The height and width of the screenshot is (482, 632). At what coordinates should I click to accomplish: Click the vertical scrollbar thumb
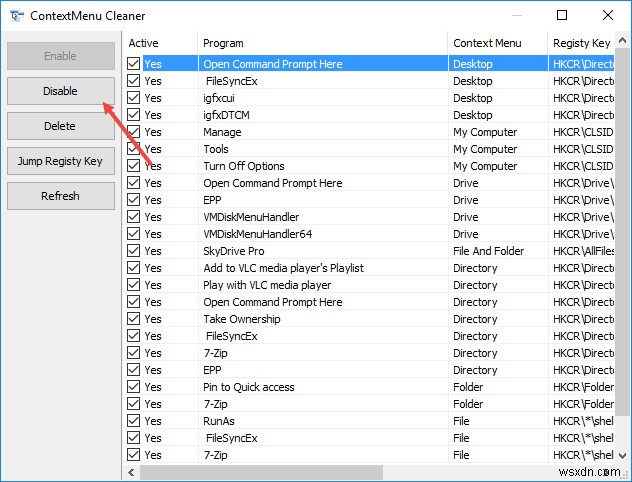pyautogui.click(x=622, y=234)
